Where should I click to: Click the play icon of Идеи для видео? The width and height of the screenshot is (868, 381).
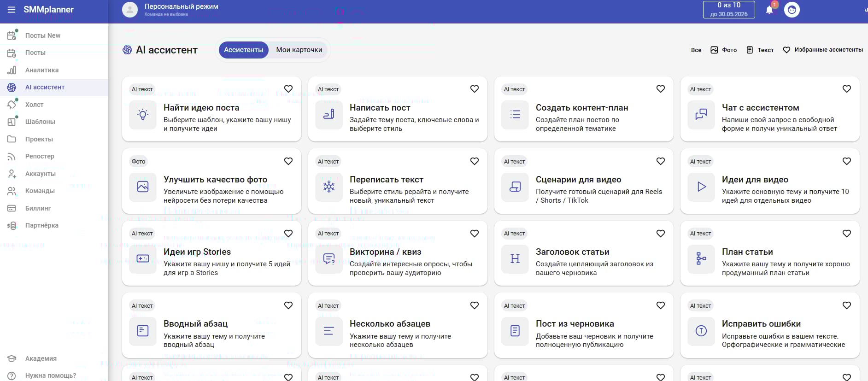[701, 187]
